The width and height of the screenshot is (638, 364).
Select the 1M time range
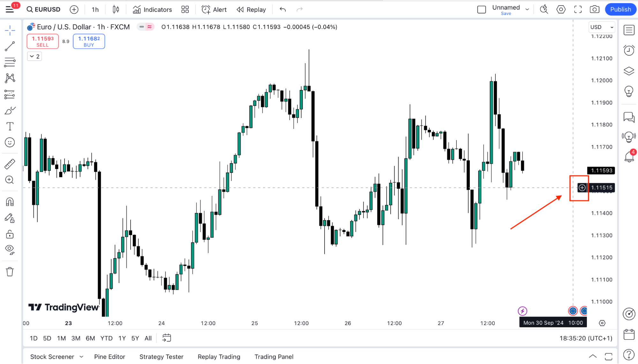pyautogui.click(x=61, y=338)
